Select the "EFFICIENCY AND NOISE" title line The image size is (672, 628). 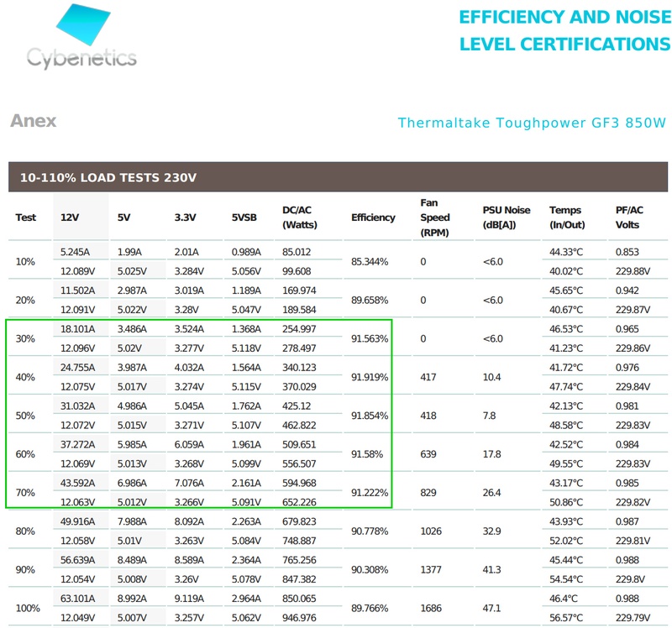(x=564, y=17)
